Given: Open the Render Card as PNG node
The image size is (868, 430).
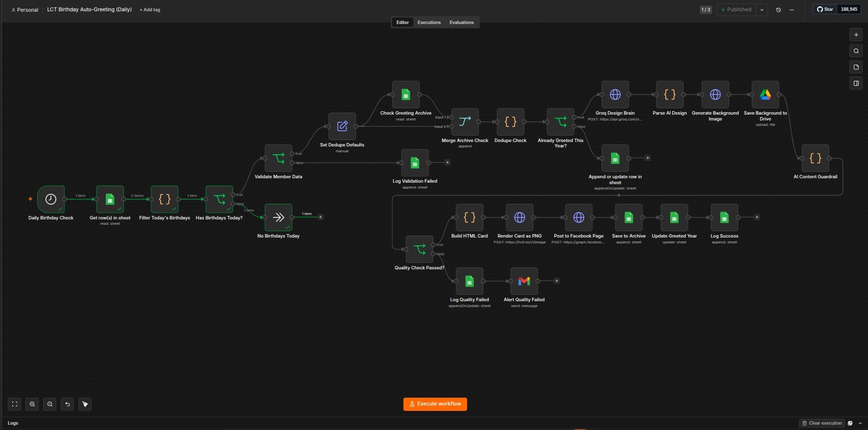Looking at the screenshot, I should coord(519,217).
